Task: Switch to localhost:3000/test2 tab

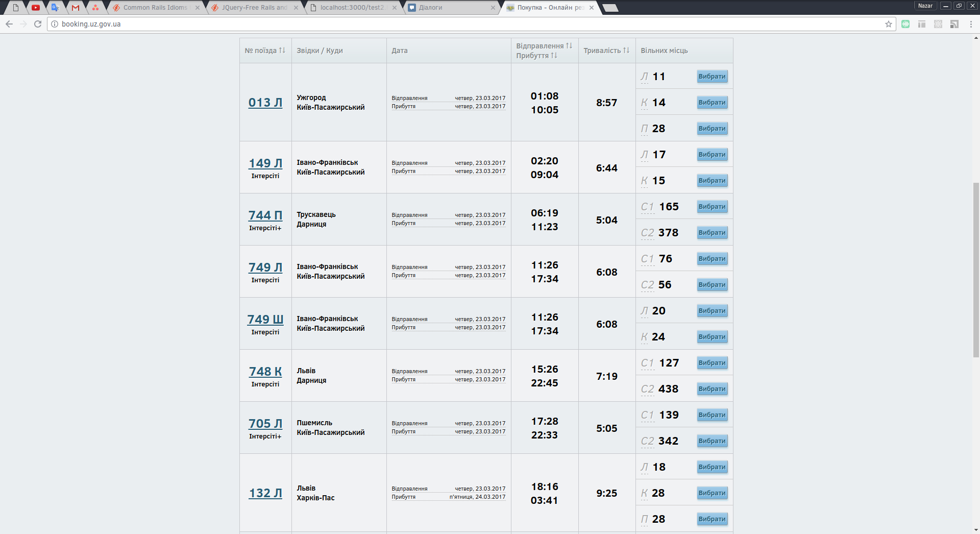Action: coord(352,8)
